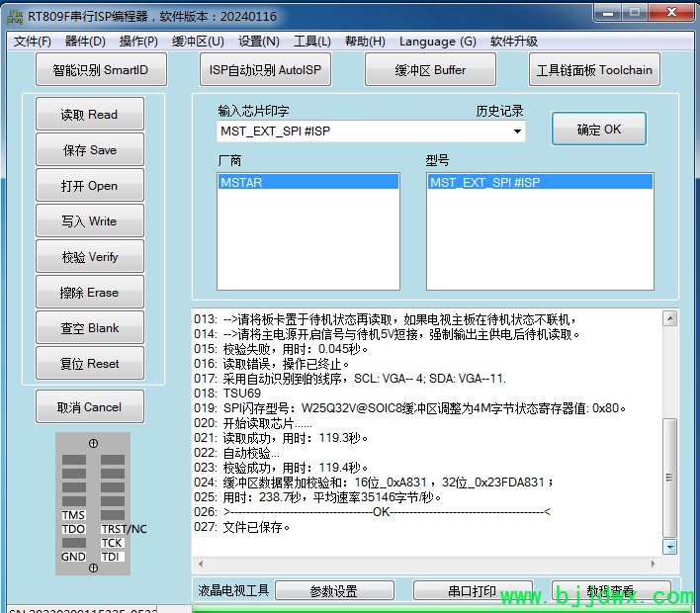Click the Read chip button

coord(89,115)
